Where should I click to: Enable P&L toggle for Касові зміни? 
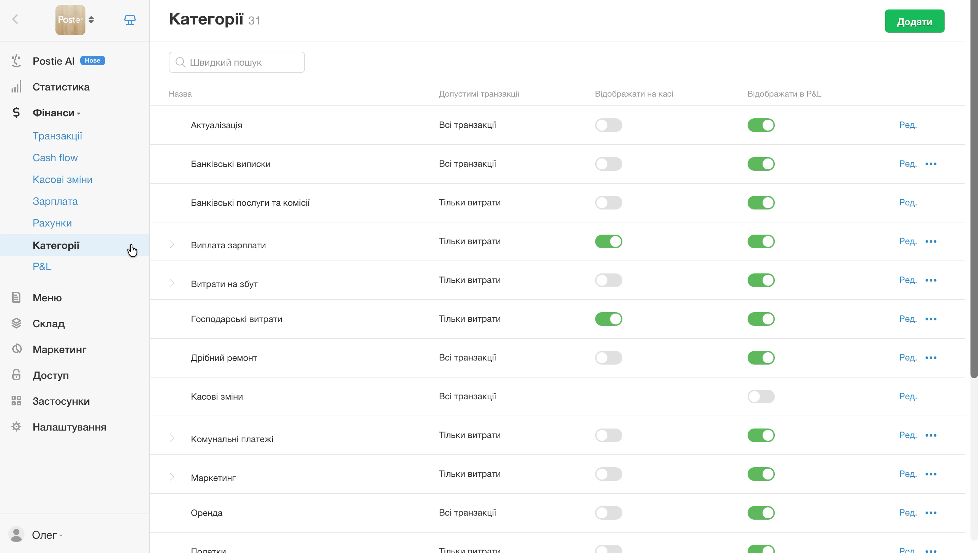click(x=761, y=397)
